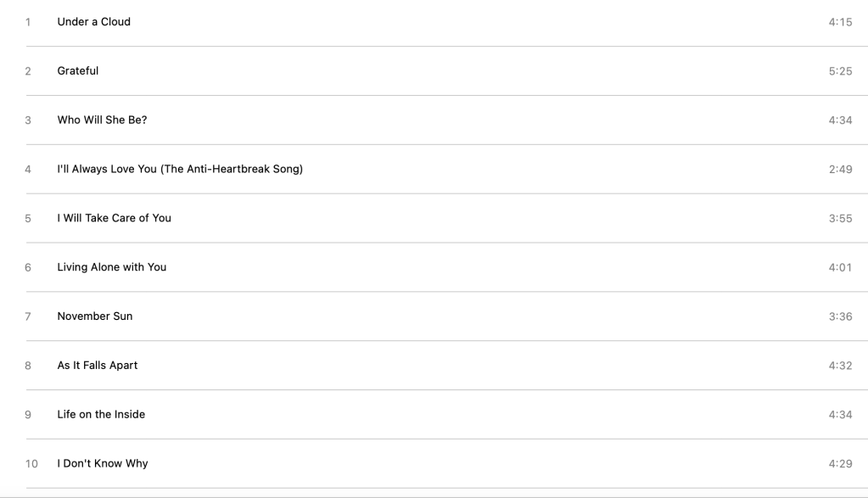Click the 5:25 duration for Grateful

pos(840,71)
